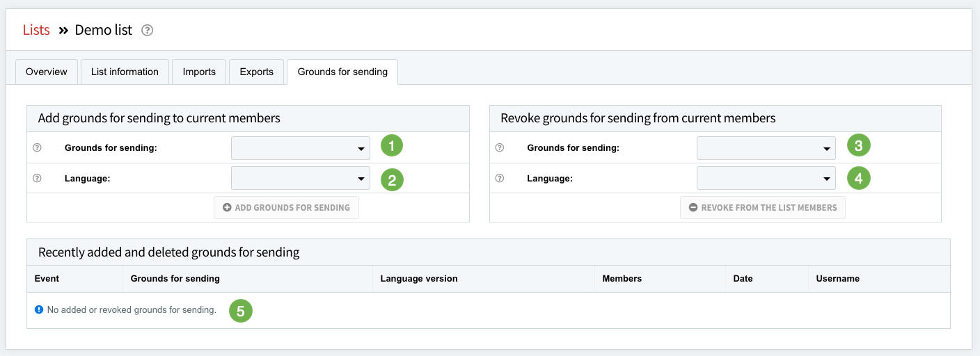Screen dimensions: 980x356
Task: Expand Grounds for sending dropdown in Revoke section
Action: (766, 148)
